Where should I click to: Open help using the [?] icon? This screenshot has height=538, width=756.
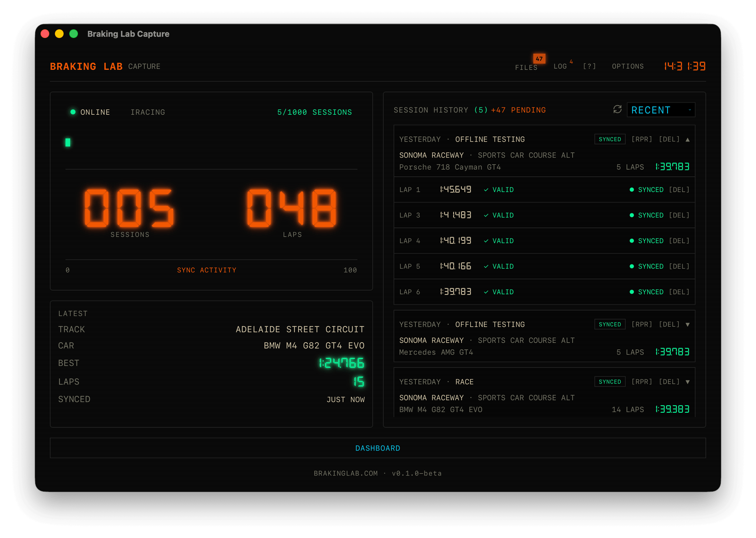coord(589,66)
